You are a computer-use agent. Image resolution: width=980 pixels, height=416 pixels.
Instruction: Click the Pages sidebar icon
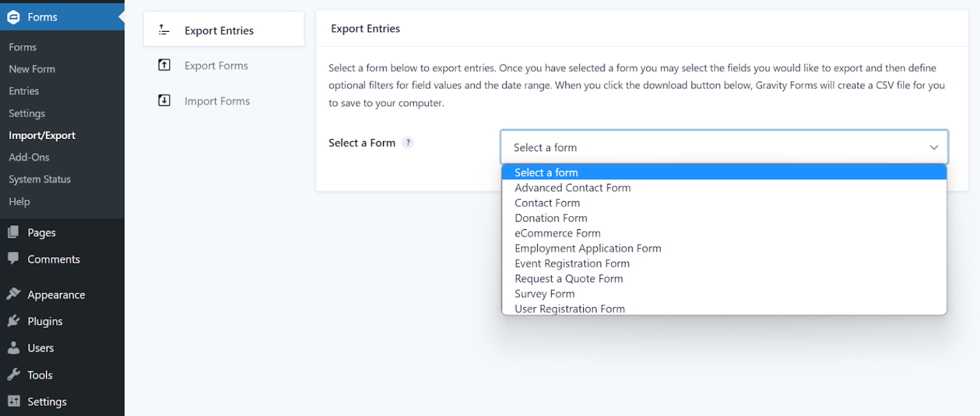13,232
